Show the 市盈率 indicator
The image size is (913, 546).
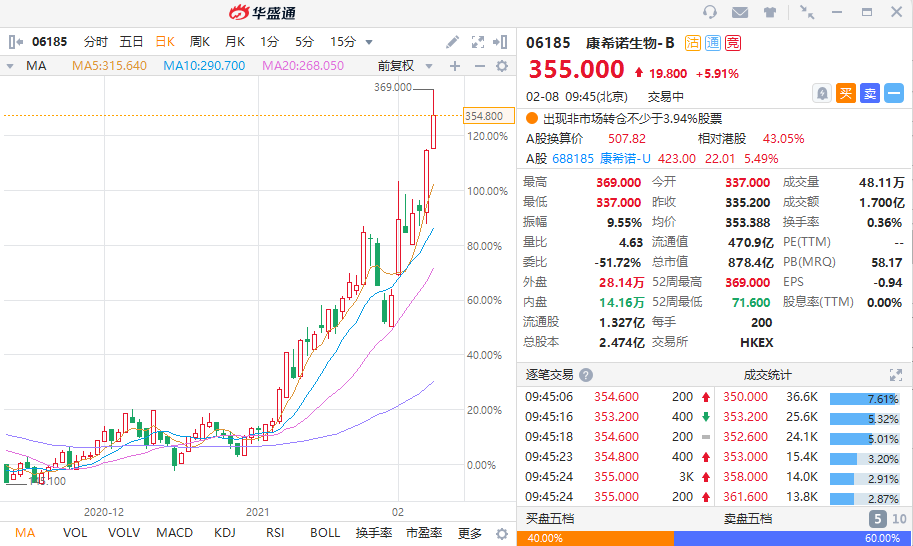(424, 533)
